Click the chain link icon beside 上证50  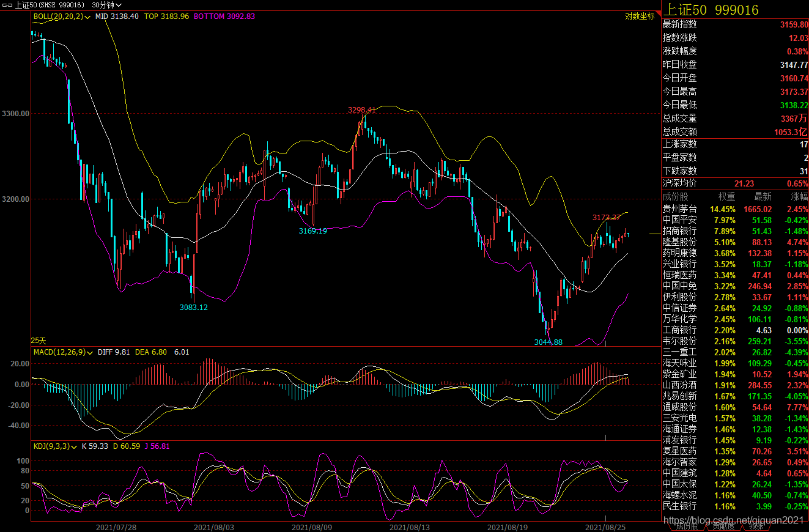(x=7, y=5)
